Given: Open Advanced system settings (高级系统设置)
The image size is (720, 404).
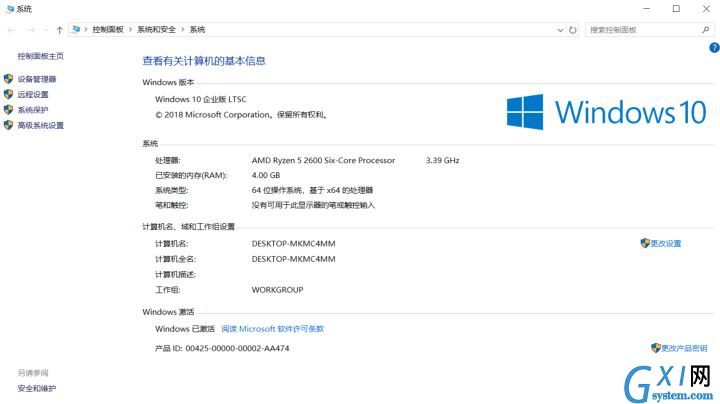Looking at the screenshot, I should coord(40,125).
